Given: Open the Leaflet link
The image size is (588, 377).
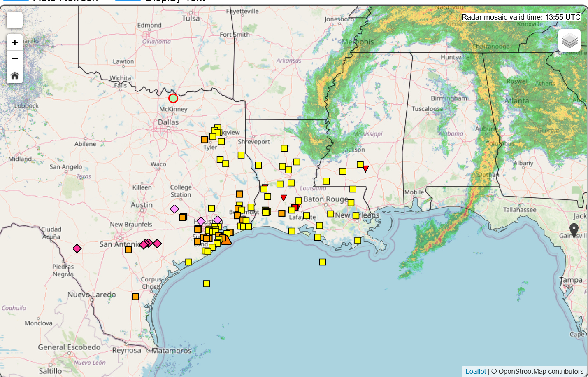Looking at the screenshot, I should [475, 371].
